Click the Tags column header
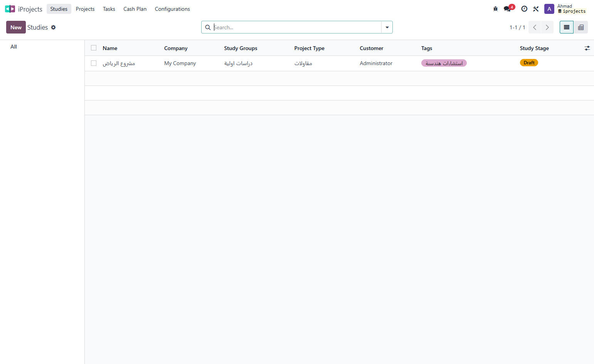 427,48
